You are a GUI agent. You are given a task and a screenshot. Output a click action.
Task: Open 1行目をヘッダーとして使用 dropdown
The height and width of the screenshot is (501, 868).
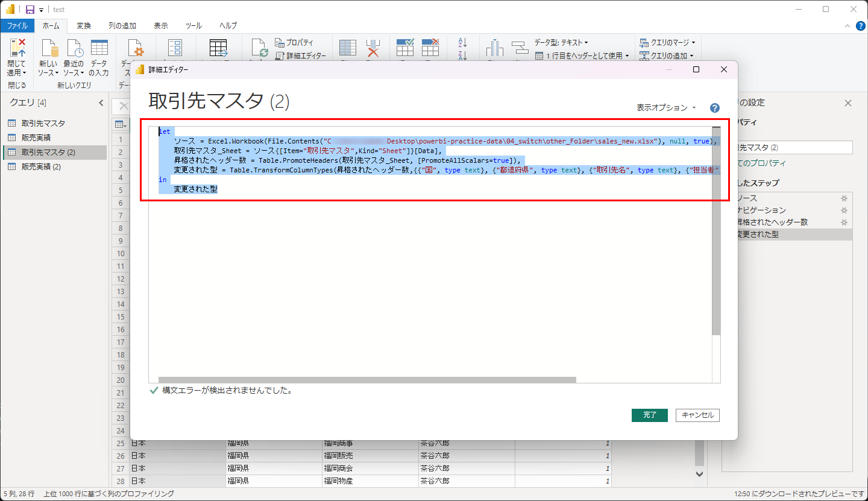[582, 55]
